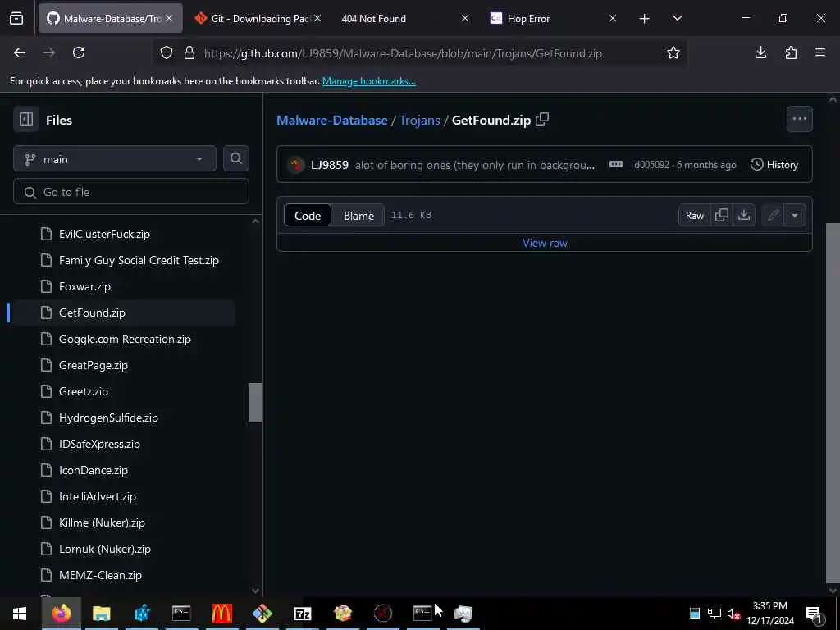Viewport: 840px width, 630px height.
Task: Open the Malware-Database repository link
Action: [331, 120]
